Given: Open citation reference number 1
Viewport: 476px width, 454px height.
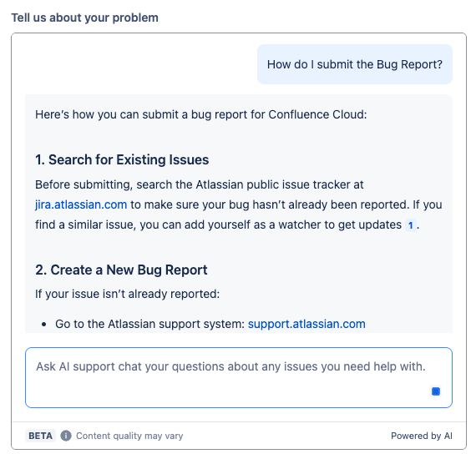Looking at the screenshot, I should click(410, 225).
